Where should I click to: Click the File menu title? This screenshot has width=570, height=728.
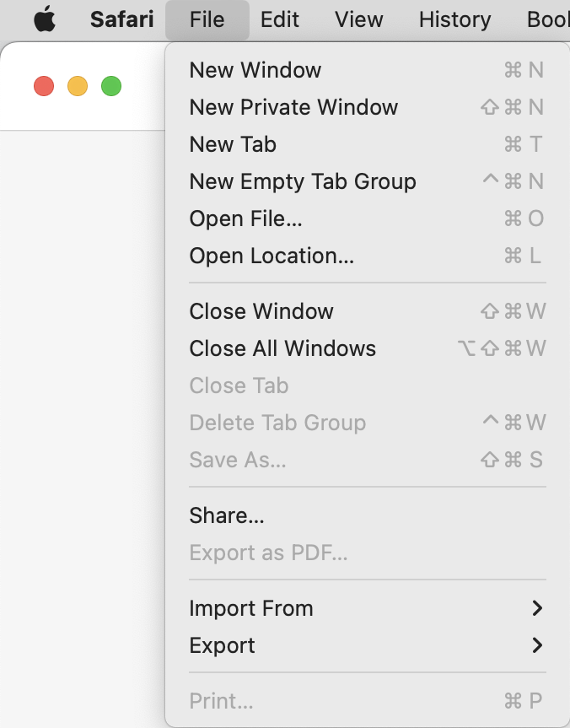click(x=207, y=19)
